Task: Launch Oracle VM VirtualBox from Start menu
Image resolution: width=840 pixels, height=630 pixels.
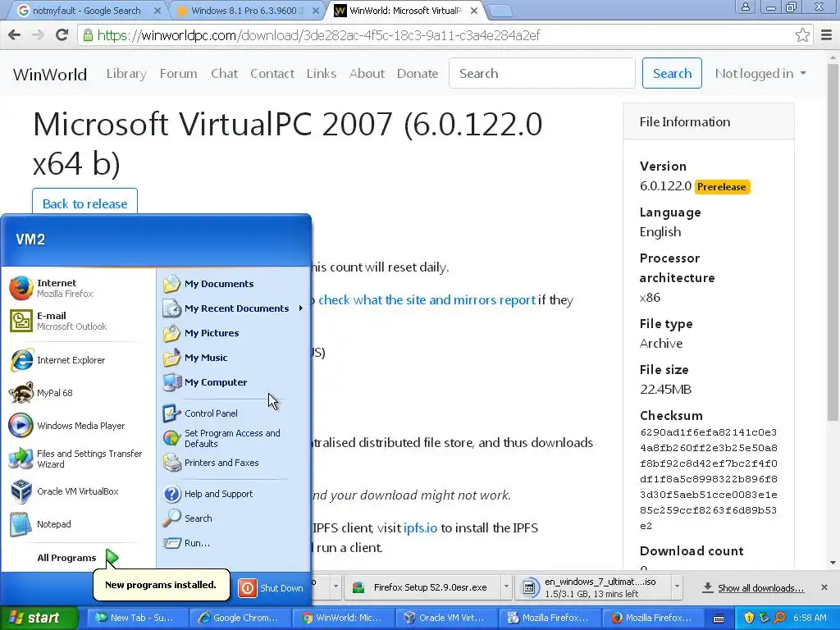Action: pyautogui.click(x=64, y=491)
